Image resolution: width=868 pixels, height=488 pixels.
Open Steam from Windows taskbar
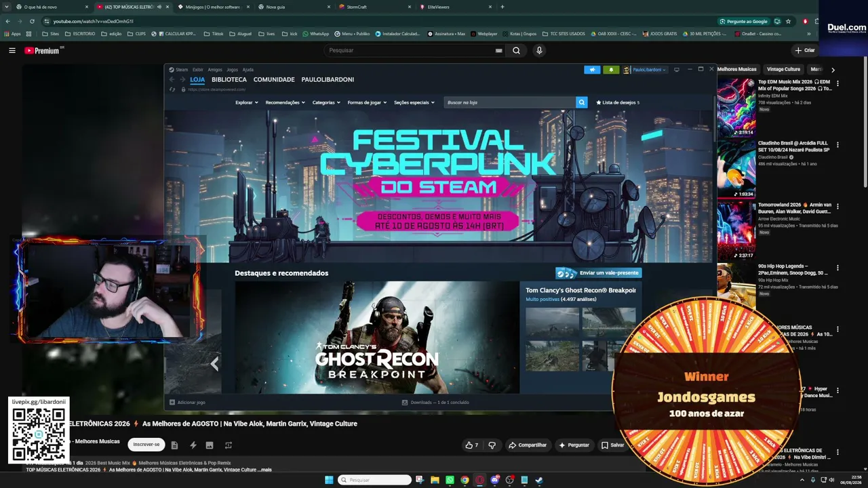pos(539,480)
